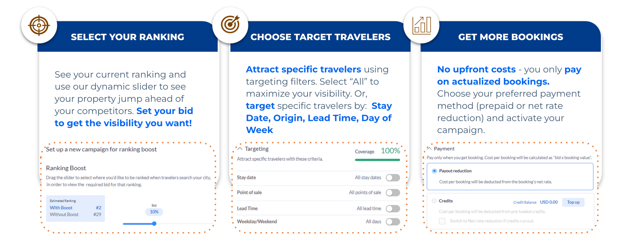Check Switch to Net-rate reduction checkbox
The width and height of the screenshot is (644, 240).
442,221
